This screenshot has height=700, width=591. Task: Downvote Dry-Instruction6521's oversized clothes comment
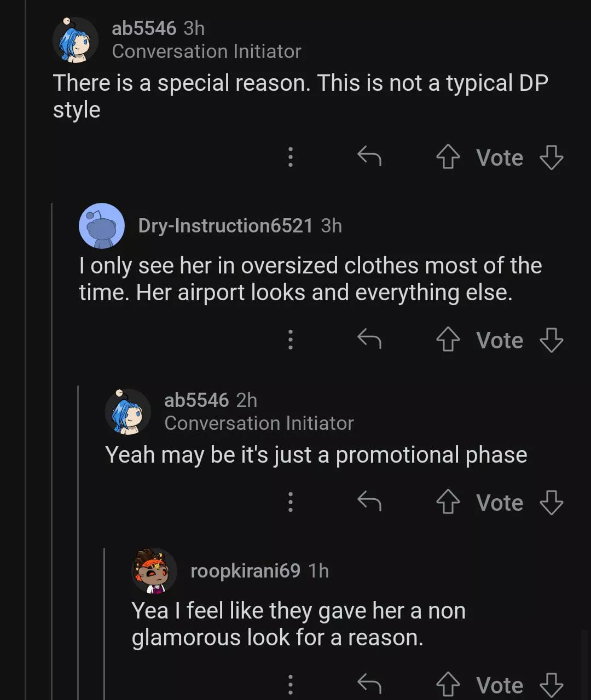(x=551, y=340)
